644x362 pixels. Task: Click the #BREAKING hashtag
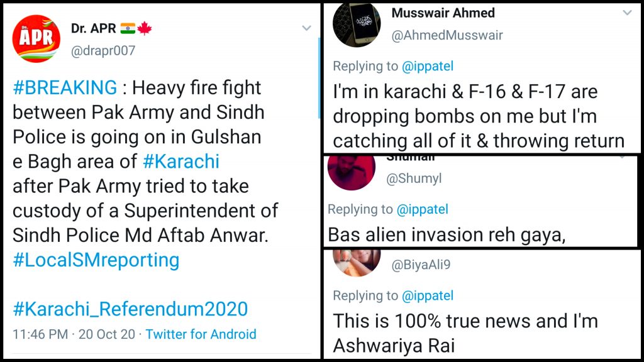point(65,88)
